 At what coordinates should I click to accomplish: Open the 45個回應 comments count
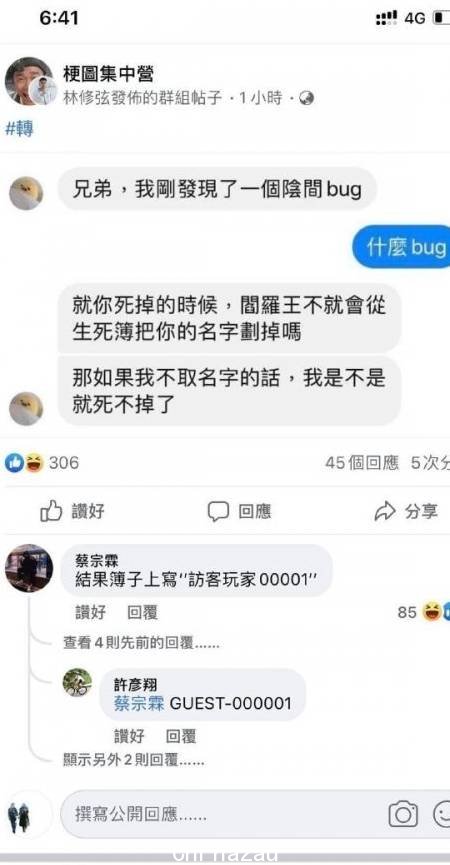(x=362, y=463)
